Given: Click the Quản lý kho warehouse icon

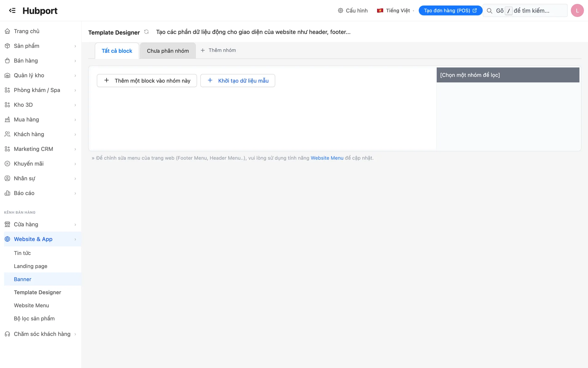Looking at the screenshot, I should [7, 75].
